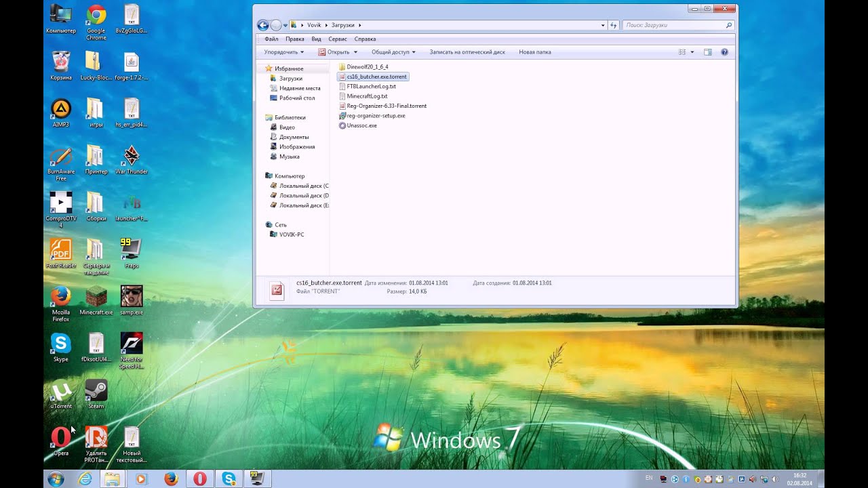Toggle the preview pane button in Explorer
868x488 pixels.
[x=707, y=52]
